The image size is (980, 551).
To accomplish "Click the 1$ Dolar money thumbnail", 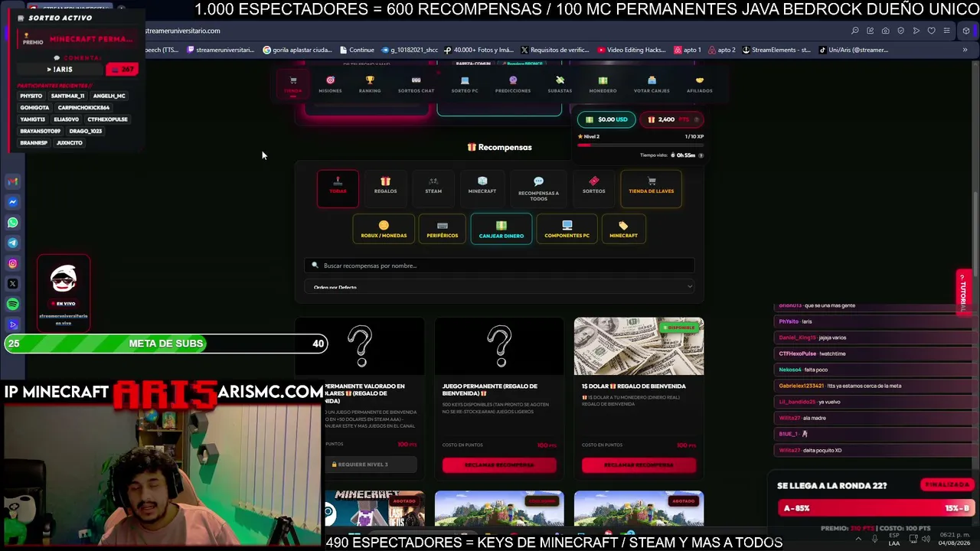I will pyautogui.click(x=639, y=347).
